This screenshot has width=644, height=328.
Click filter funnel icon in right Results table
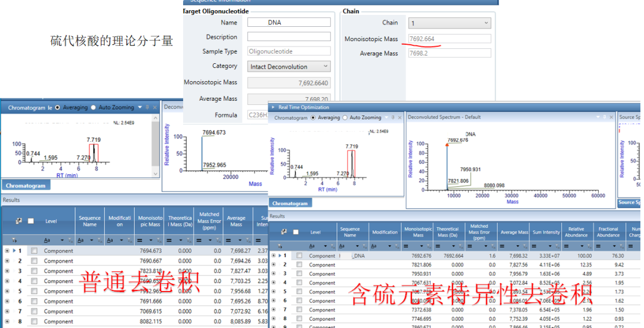[279, 246]
